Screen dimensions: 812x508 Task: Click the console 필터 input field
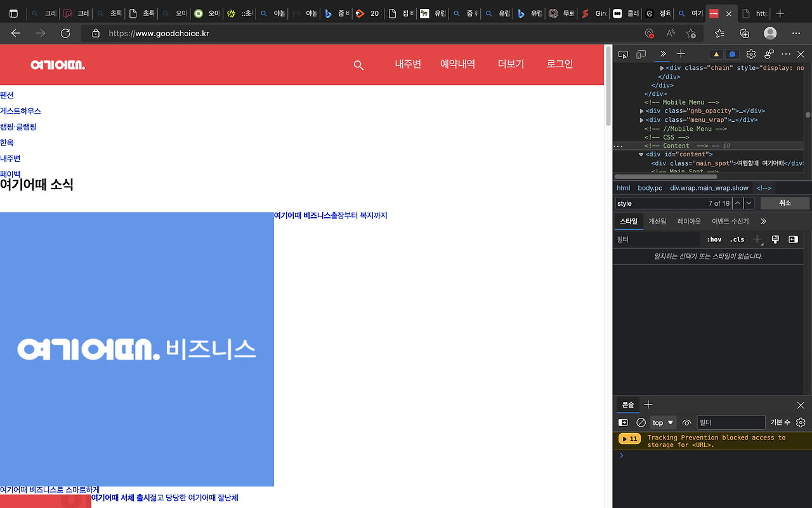(731, 422)
